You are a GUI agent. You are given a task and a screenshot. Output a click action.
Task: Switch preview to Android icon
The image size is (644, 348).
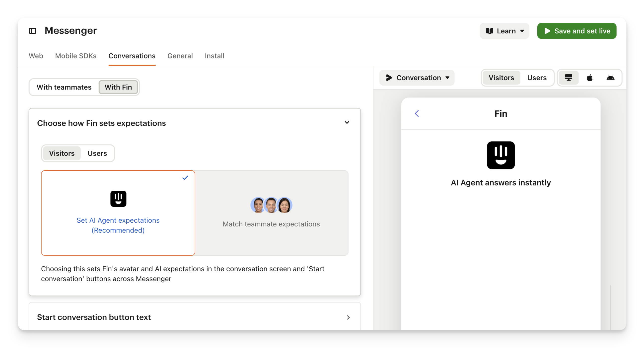click(x=610, y=78)
